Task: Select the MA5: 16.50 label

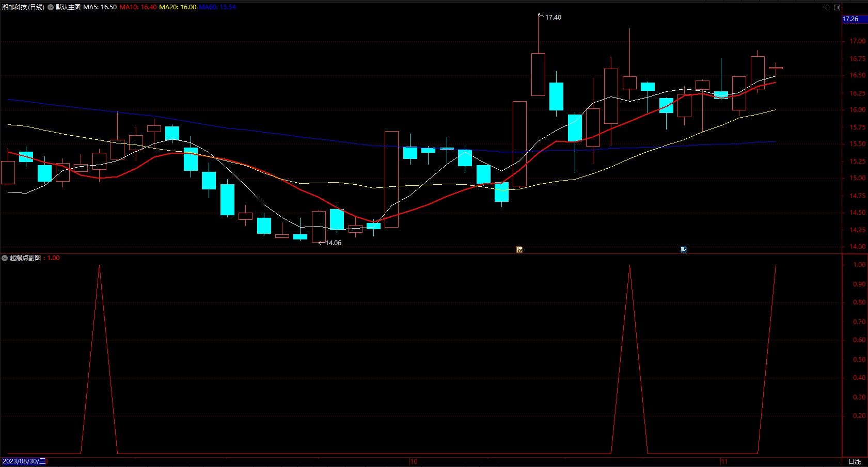Action: pos(100,7)
